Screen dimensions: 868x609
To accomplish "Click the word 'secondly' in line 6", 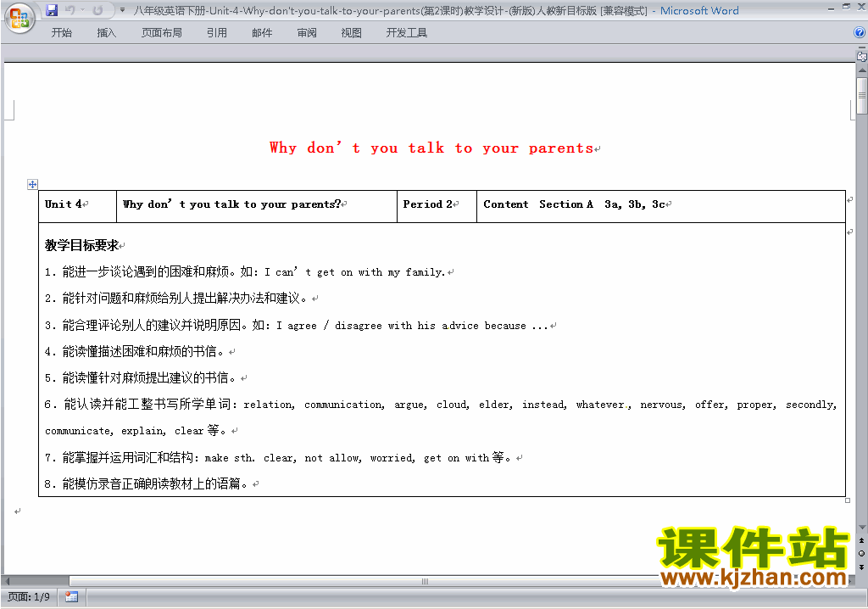I will (810, 405).
